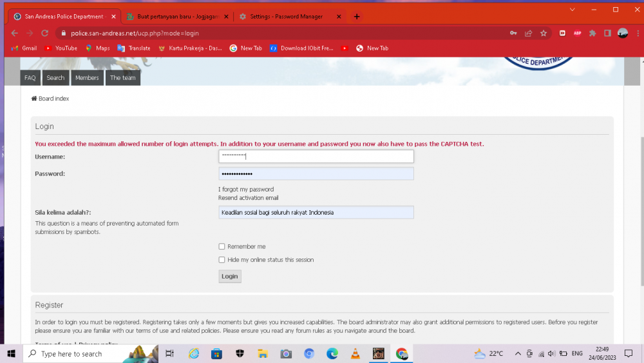This screenshot has width=644, height=363.
Task: Open VLC media player from taskbar
Action: tap(355, 353)
